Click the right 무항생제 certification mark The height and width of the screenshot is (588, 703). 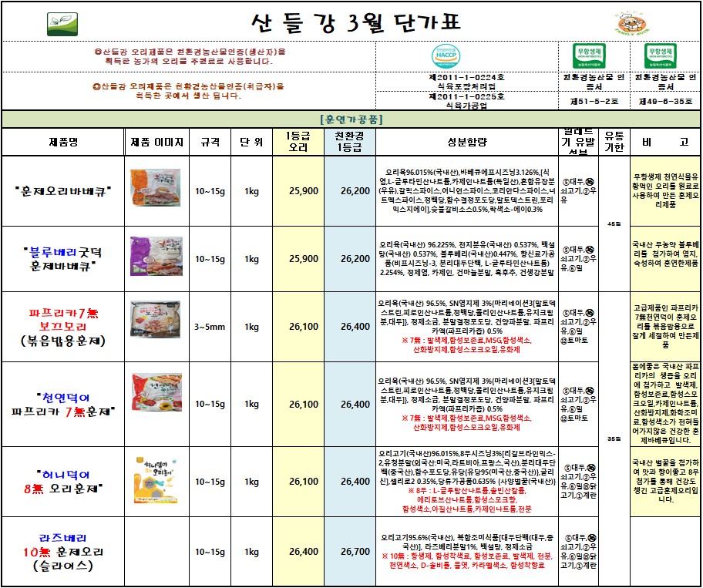661,55
